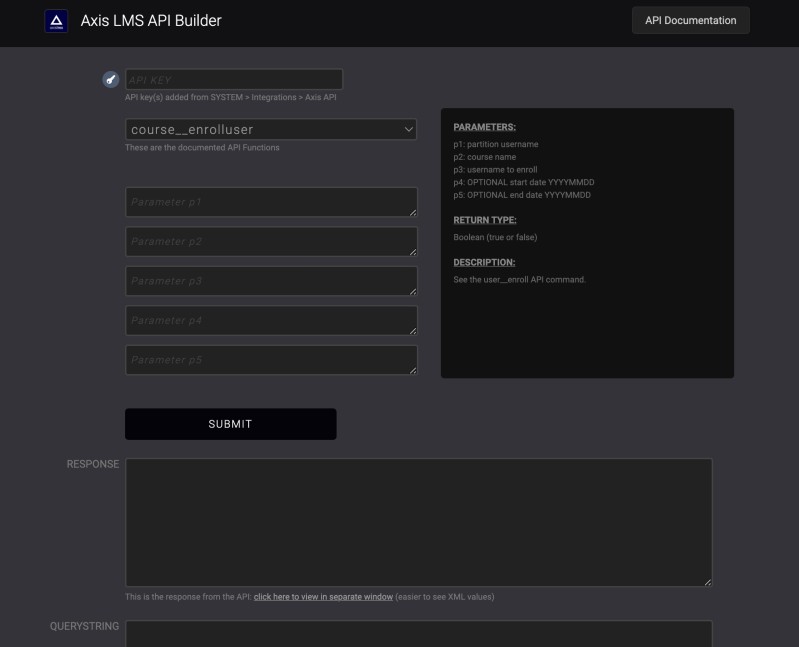Viewport: 799px width, 647px height.
Task: Click the Axis LMS triangle logo icon
Action: coord(56,21)
